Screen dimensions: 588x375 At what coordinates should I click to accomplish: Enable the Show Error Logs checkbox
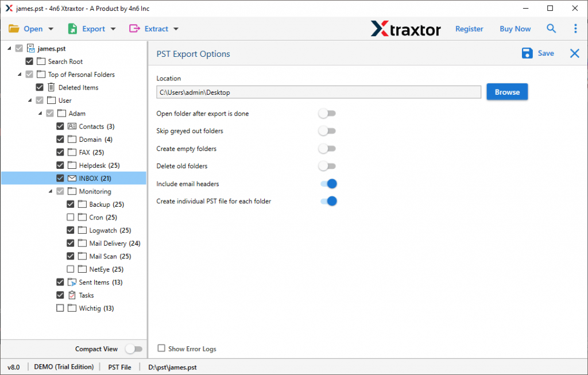[161, 349]
